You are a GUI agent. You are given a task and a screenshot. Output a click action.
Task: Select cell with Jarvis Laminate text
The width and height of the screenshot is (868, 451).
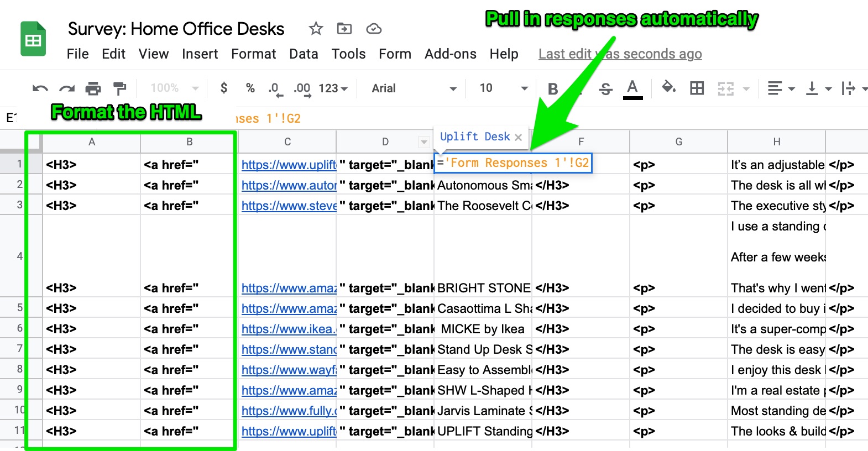click(x=483, y=411)
